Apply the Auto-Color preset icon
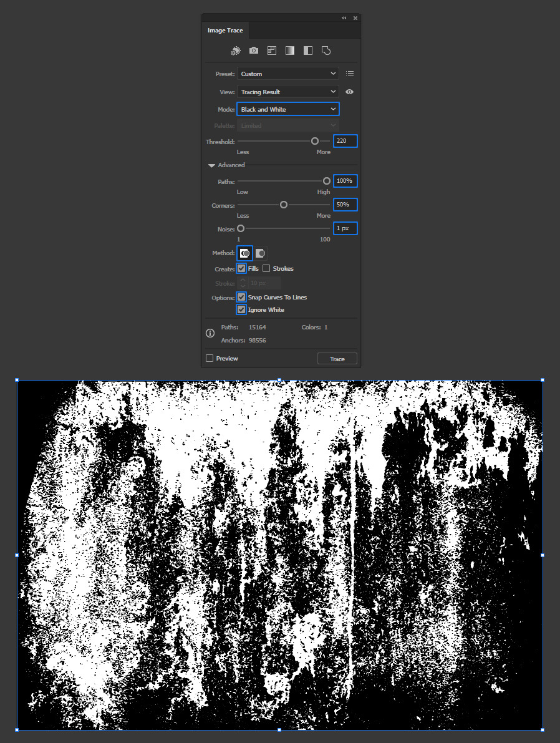This screenshot has height=743, width=560. [236, 51]
